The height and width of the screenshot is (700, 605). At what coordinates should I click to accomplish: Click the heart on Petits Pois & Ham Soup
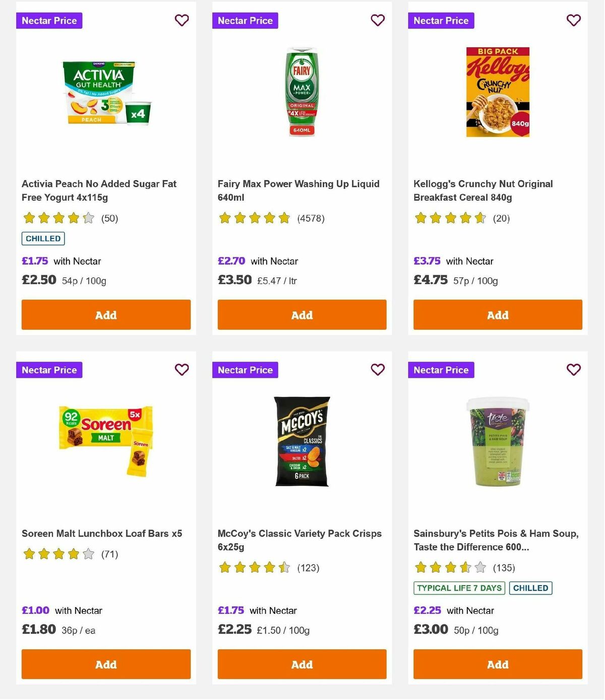click(573, 370)
